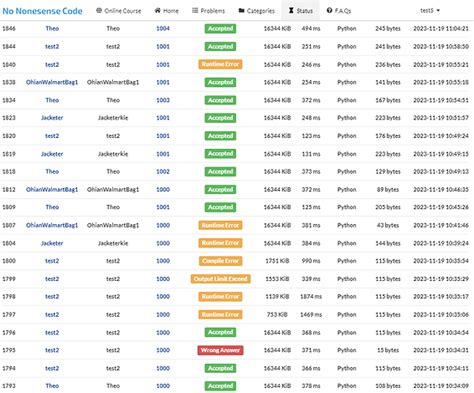Open problem 1004 link
474x393 pixels.
pyautogui.click(x=163, y=29)
